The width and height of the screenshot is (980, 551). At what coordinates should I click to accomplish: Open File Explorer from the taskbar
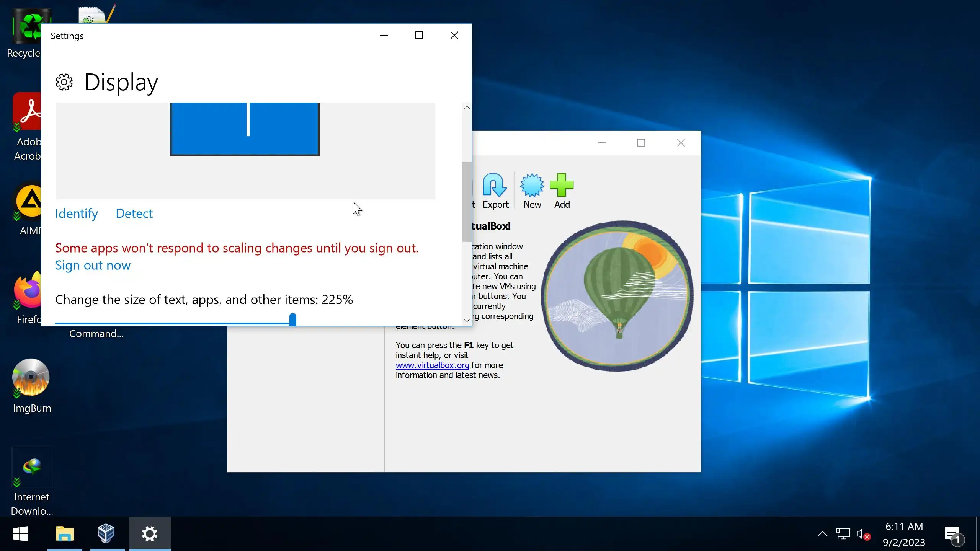(65, 533)
